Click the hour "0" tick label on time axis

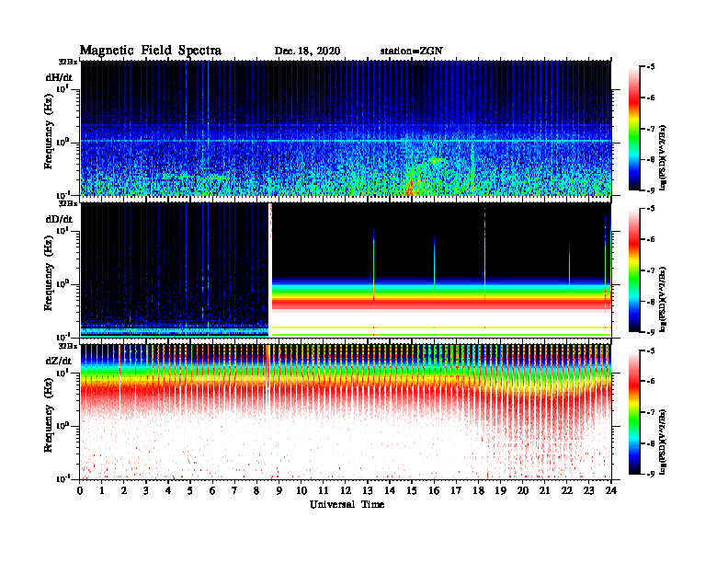tap(80, 490)
